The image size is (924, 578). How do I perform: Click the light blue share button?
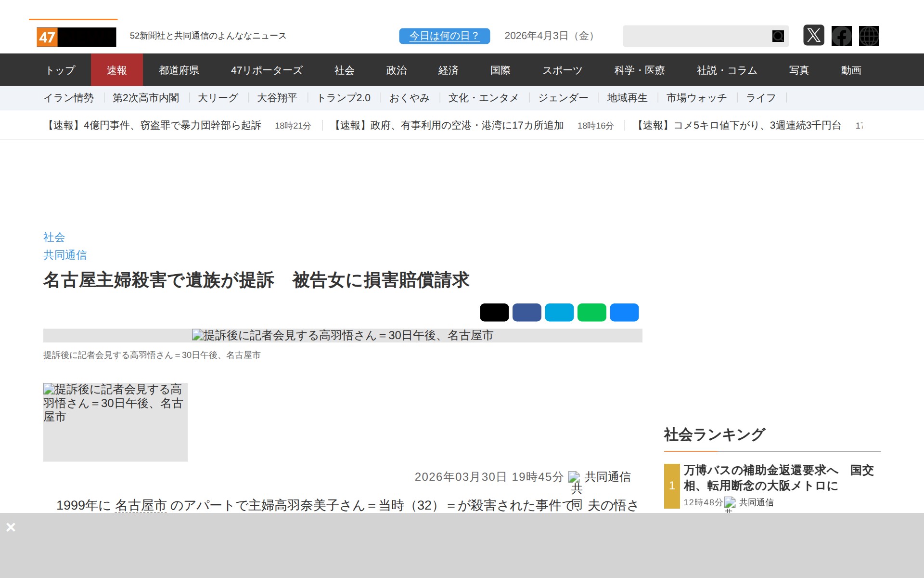coord(559,312)
